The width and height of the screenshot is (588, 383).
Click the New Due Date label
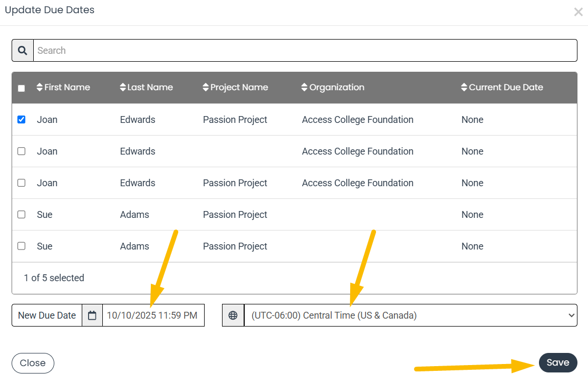coord(47,315)
